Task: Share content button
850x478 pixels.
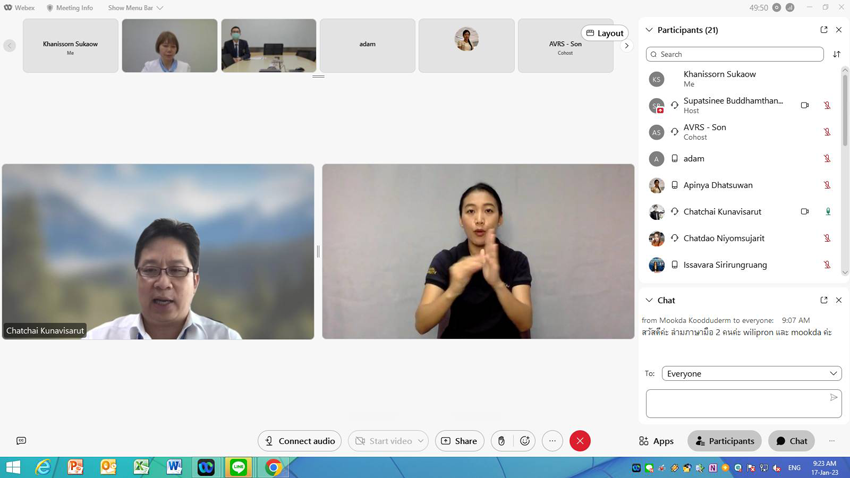Action: [x=459, y=441]
